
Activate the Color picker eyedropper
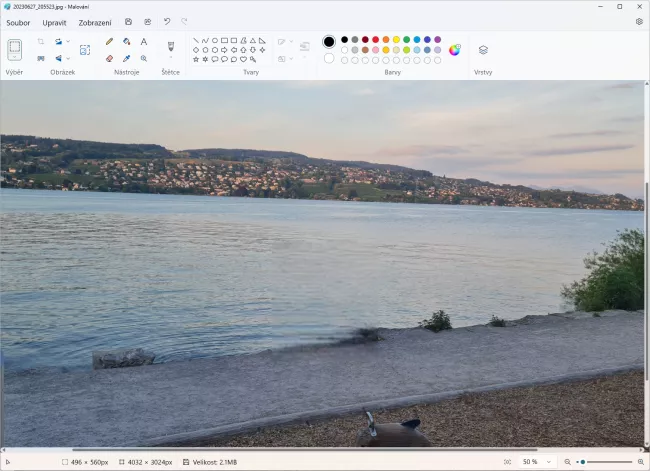[126, 58]
